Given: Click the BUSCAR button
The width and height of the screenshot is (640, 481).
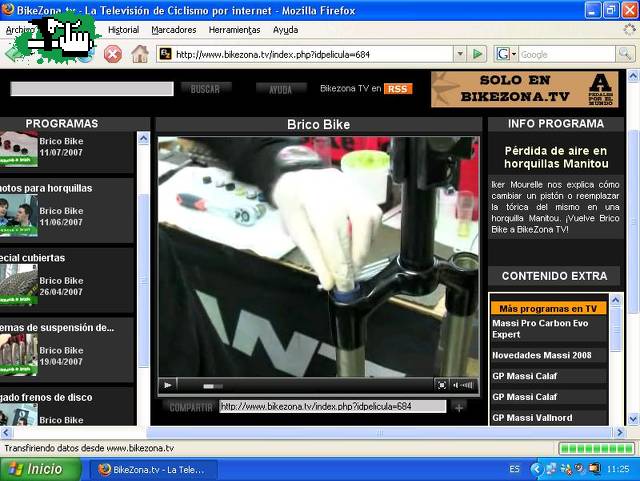Looking at the screenshot, I should tap(205, 89).
